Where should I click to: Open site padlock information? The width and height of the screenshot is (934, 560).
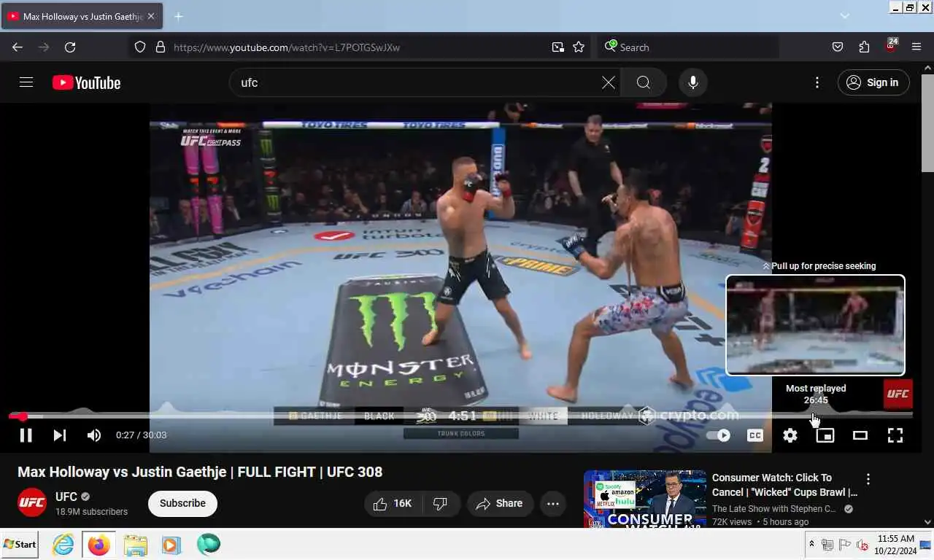161,47
